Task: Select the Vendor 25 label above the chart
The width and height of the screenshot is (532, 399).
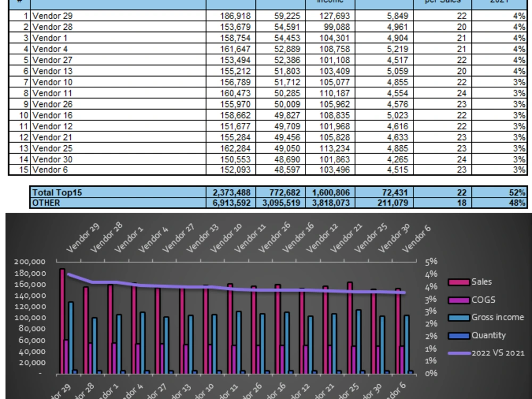Action: (x=370, y=238)
